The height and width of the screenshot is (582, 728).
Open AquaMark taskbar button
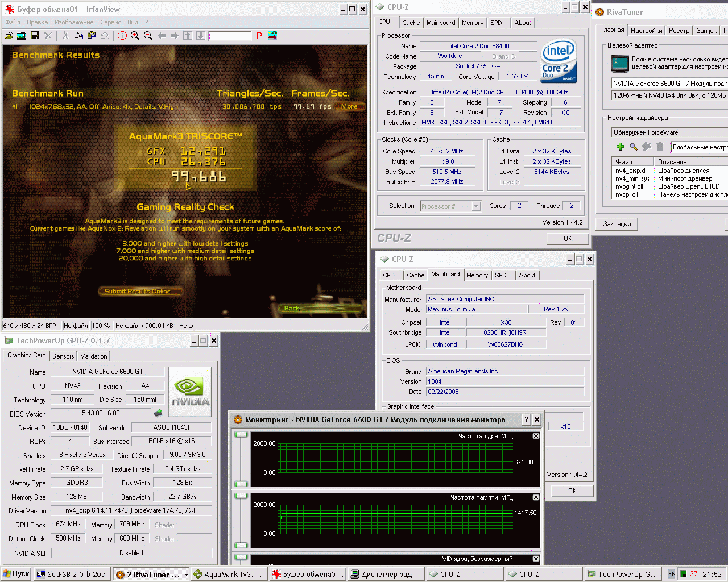pos(229,574)
